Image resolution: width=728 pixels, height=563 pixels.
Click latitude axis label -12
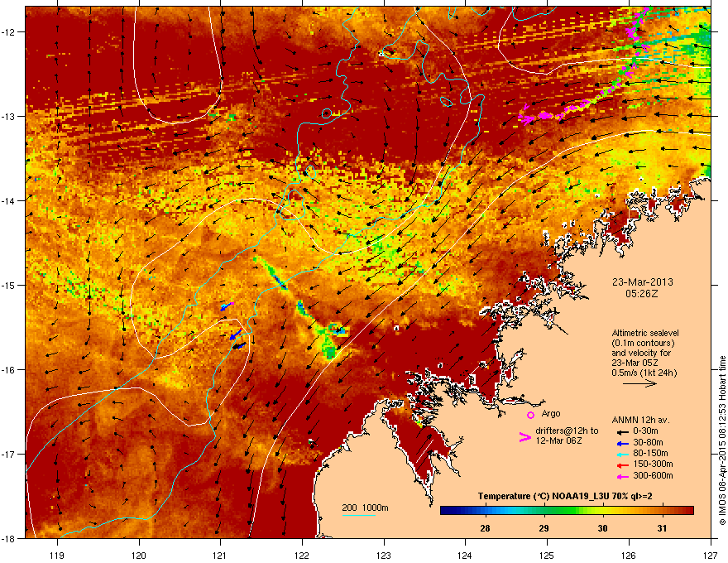8,31
